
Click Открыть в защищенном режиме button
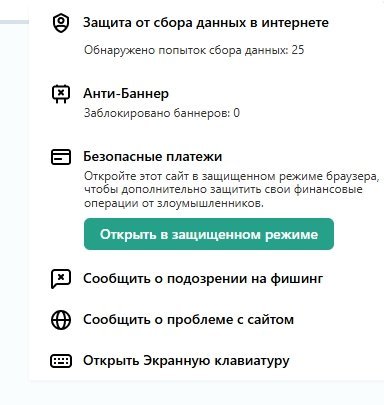coord(209,234)
